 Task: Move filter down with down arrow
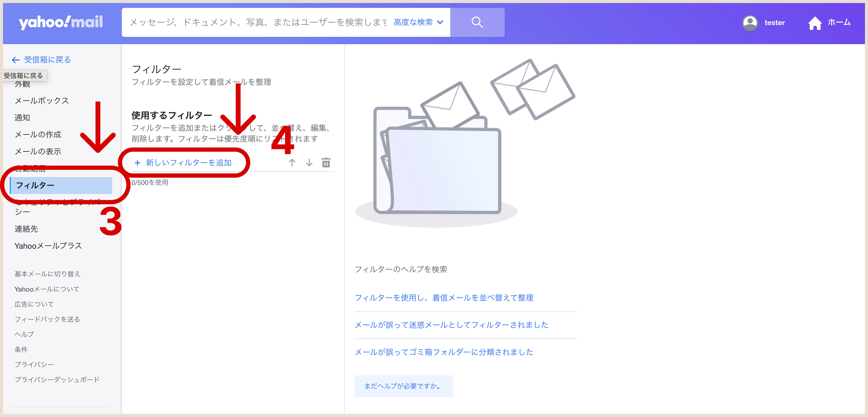(x=309, y=163)
